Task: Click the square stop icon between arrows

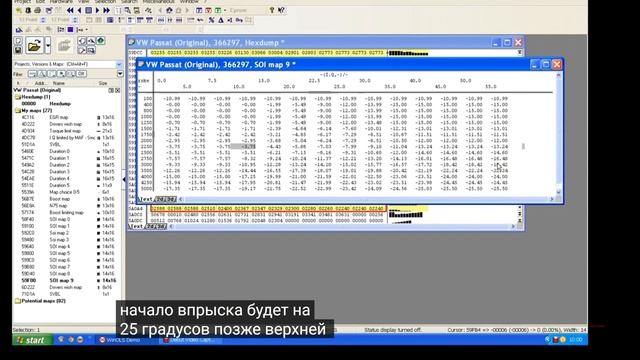Action: (x=89, y=10)
